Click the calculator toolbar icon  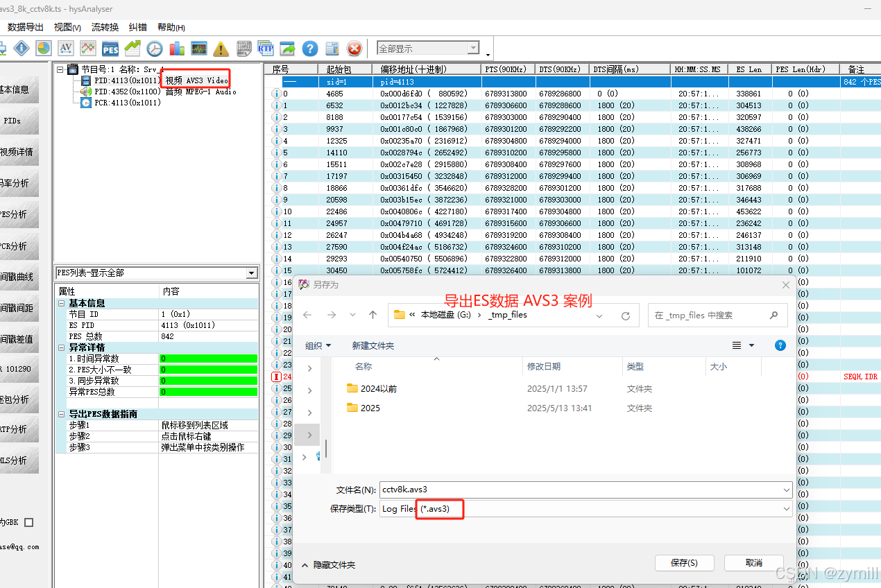tap(332, 49)
